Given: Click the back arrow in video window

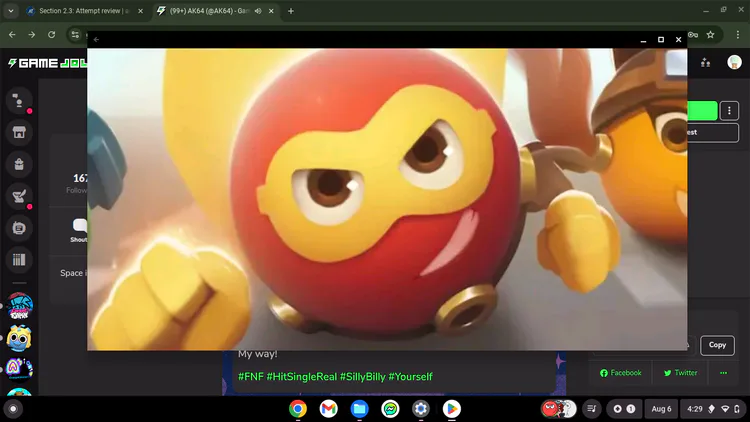Looking at the screenshot, I should point(97,40).
